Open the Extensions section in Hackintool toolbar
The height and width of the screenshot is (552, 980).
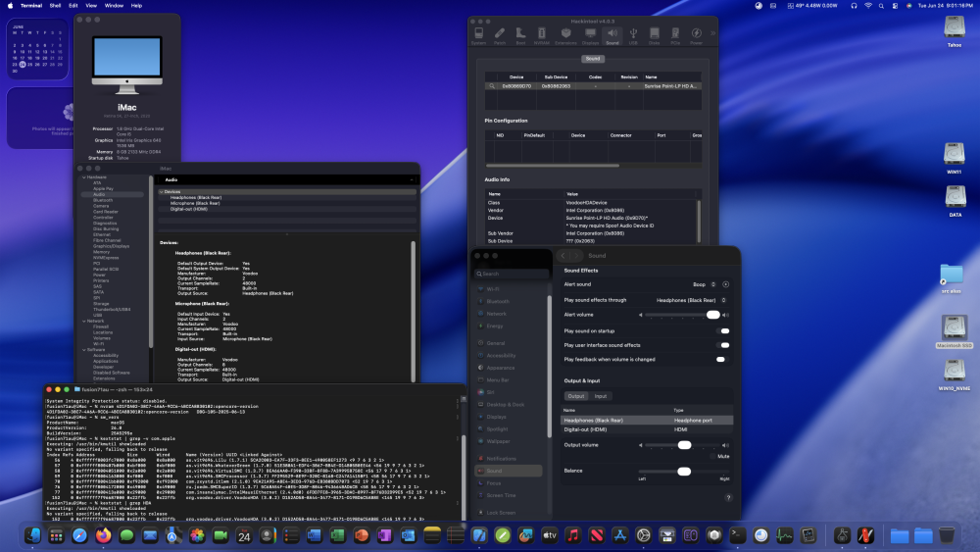(565, 35)
